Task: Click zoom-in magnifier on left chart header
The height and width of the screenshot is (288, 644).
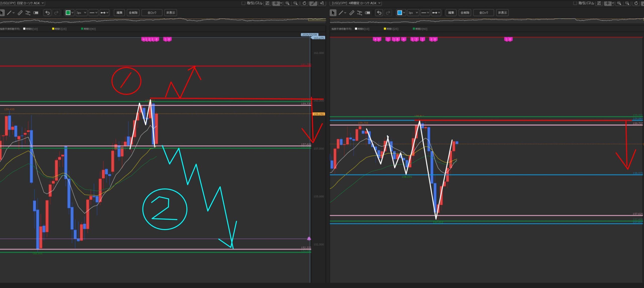Action: (287, 3)
